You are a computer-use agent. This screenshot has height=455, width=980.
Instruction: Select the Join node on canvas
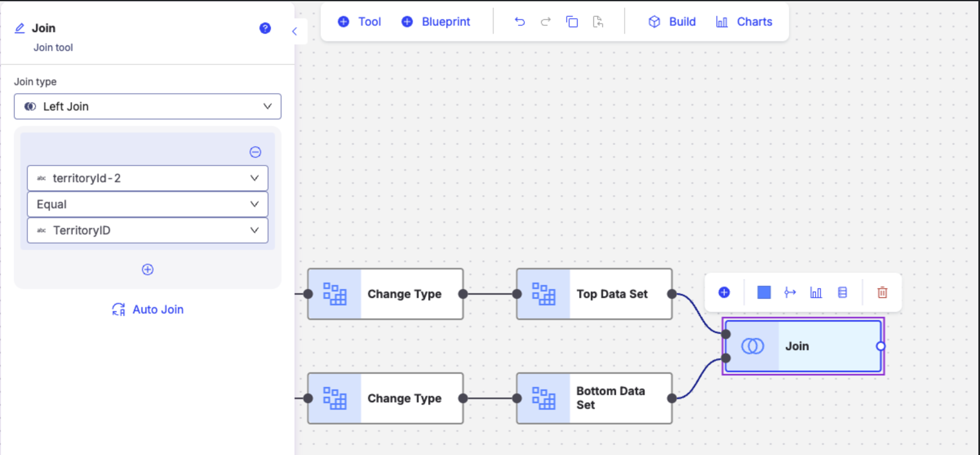pyautogui.click(x=803, y=346)
